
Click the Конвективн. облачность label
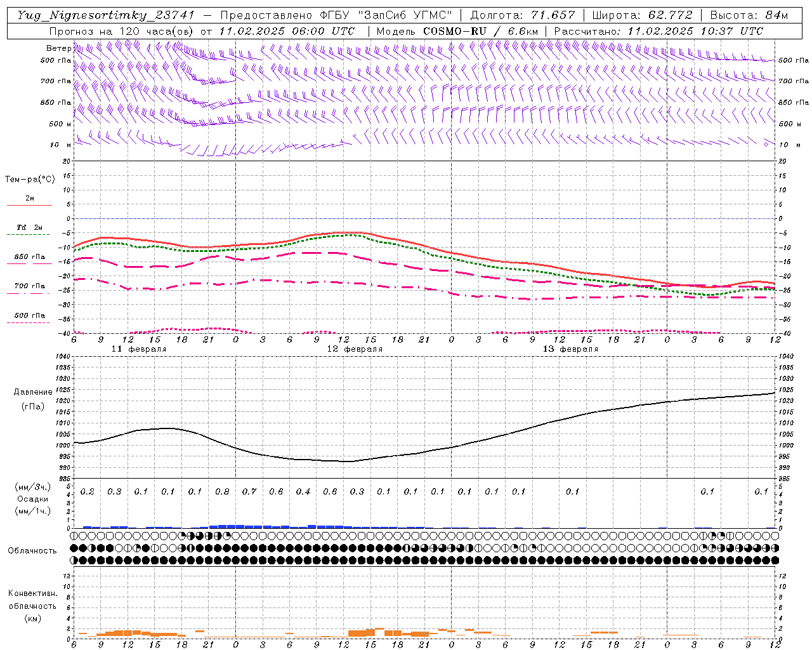point(32,600)
